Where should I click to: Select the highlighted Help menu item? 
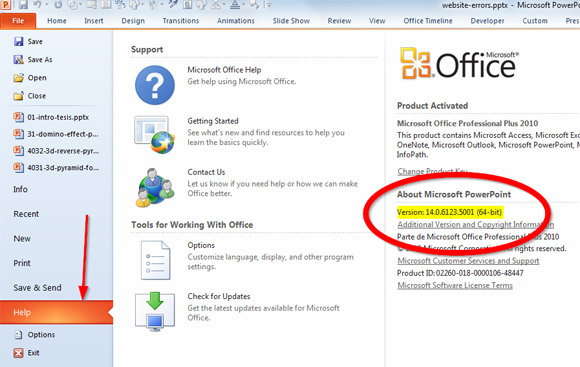pos(57,313)
